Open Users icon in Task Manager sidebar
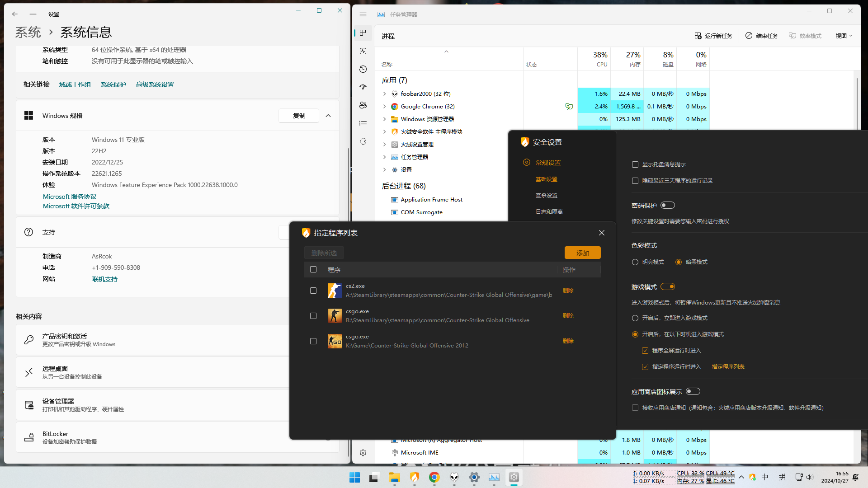 pos(363,105)
